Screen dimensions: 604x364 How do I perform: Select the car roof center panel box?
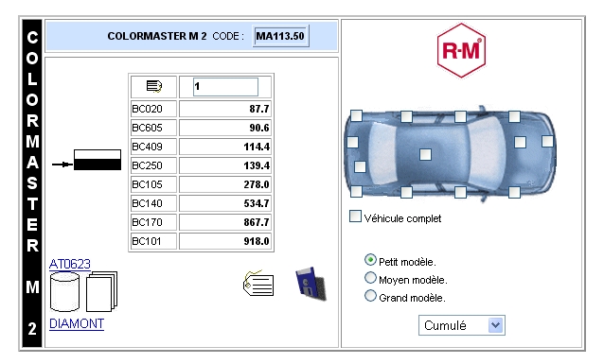click(425, 154)
